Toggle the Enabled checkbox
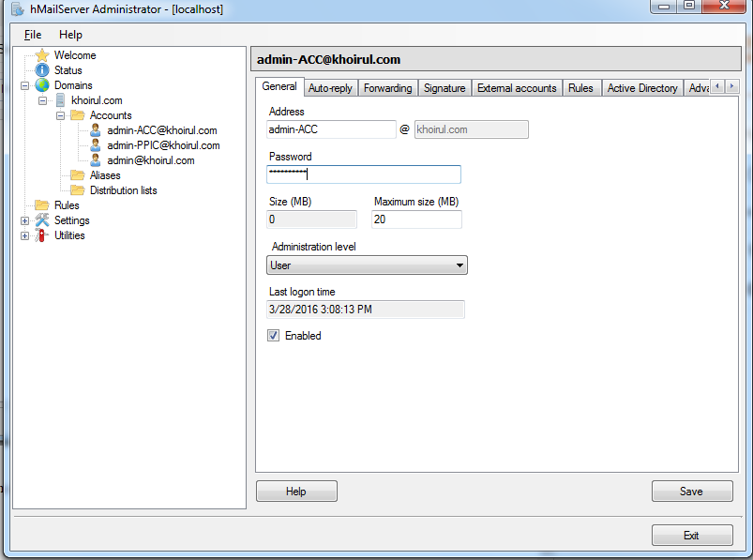753x560 pixels. point(273,336)
